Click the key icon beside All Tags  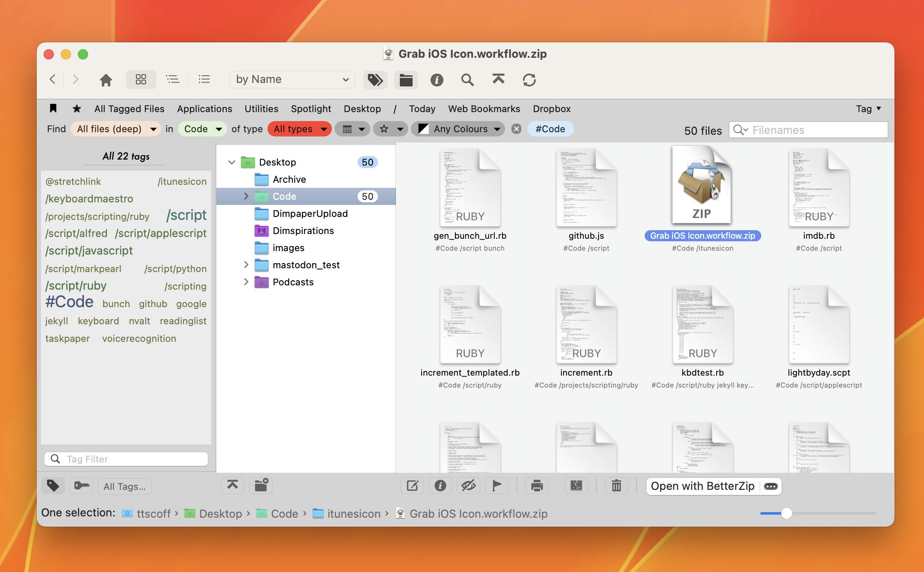click(81, 486)
